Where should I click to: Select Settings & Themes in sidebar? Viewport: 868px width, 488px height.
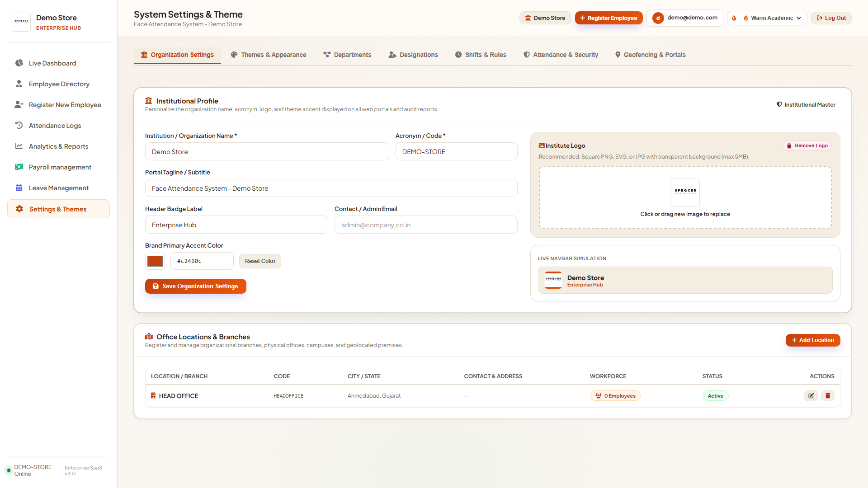59,209
